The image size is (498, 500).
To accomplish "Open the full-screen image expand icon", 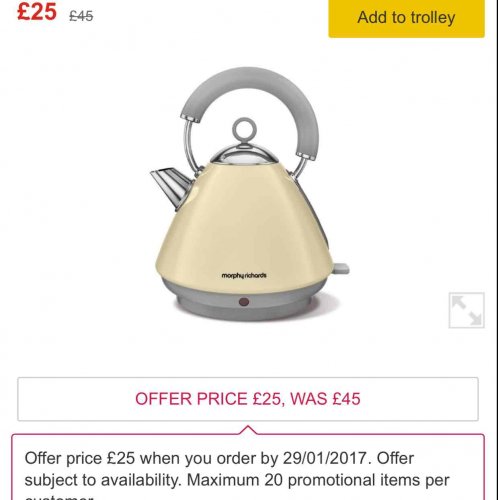I will (466, 310).
